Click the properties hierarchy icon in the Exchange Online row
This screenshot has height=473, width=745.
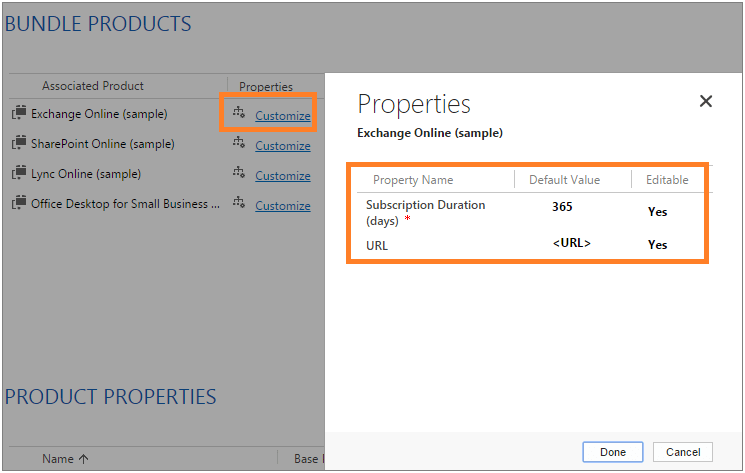pos(239,113)
